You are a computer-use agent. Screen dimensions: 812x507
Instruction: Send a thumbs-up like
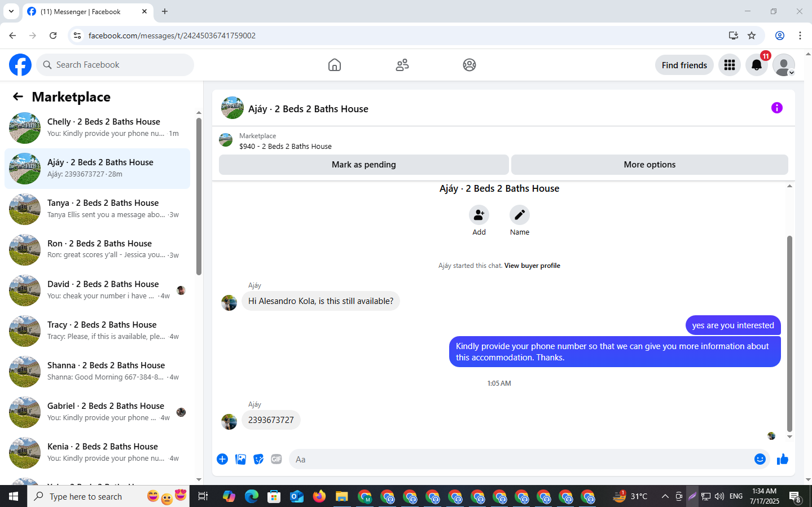[x=783, y=459]
